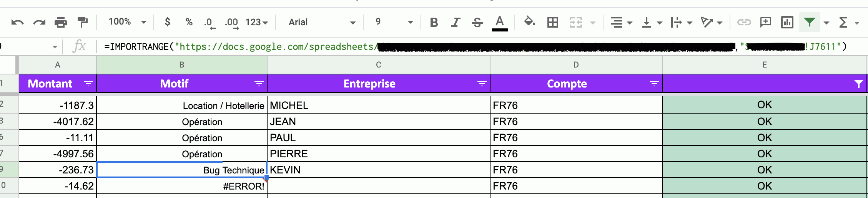Select column C header
This screenshot has height=198, width=868.
pos(379,65)
